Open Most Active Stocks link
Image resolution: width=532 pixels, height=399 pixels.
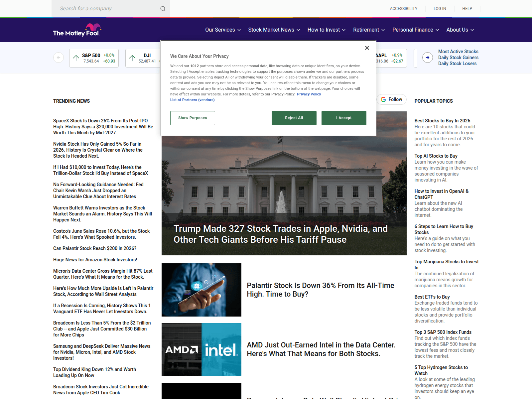(458, 52)
